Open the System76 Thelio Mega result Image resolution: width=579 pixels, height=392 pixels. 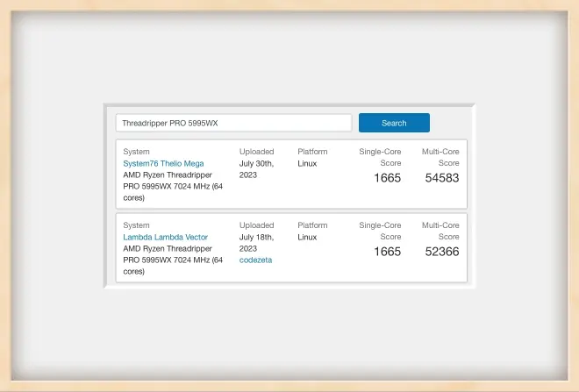(x=163, y=163)
